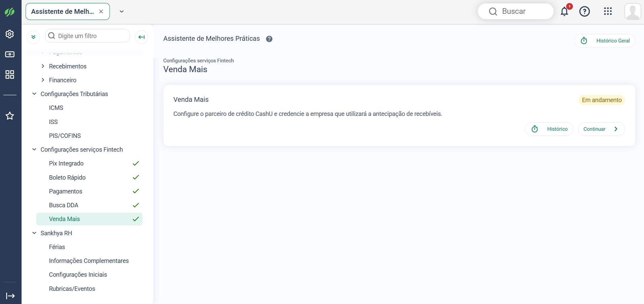Open tabs dropdown chevron next to tab
The height and width of the screenshot is (304, 644).
coord(122,11)
